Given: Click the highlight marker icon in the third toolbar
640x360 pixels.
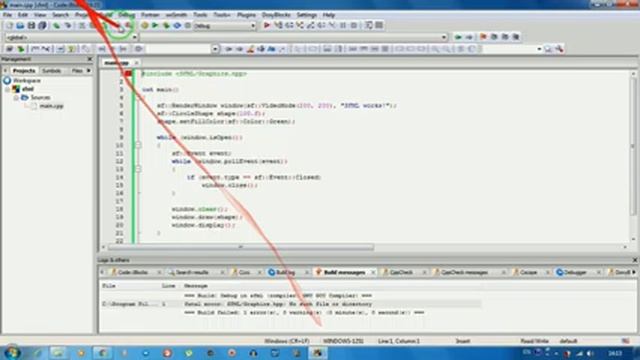Looking at the screenshot, I should click(x=250, y=49).
